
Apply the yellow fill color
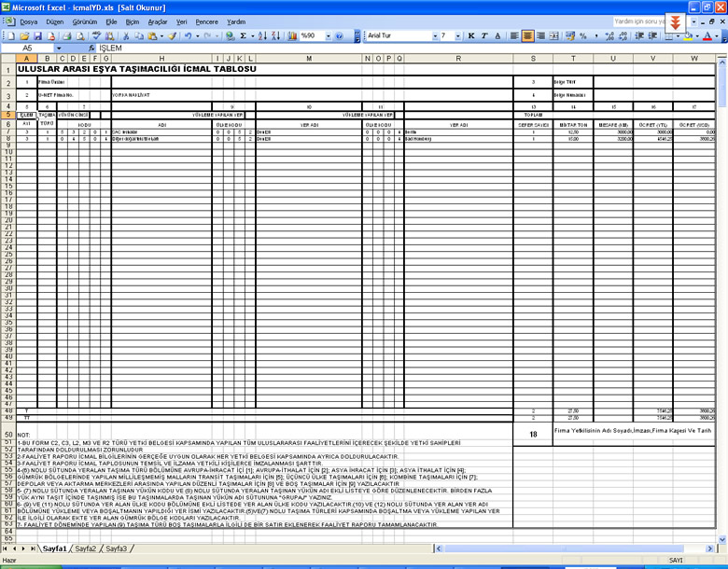point(689,35)
